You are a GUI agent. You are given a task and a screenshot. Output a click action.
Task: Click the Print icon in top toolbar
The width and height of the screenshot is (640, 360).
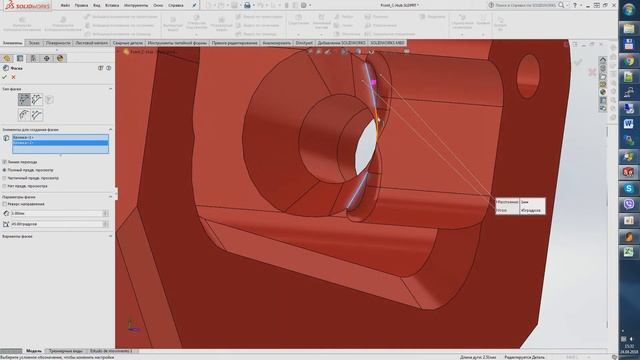tap(247, 5)
